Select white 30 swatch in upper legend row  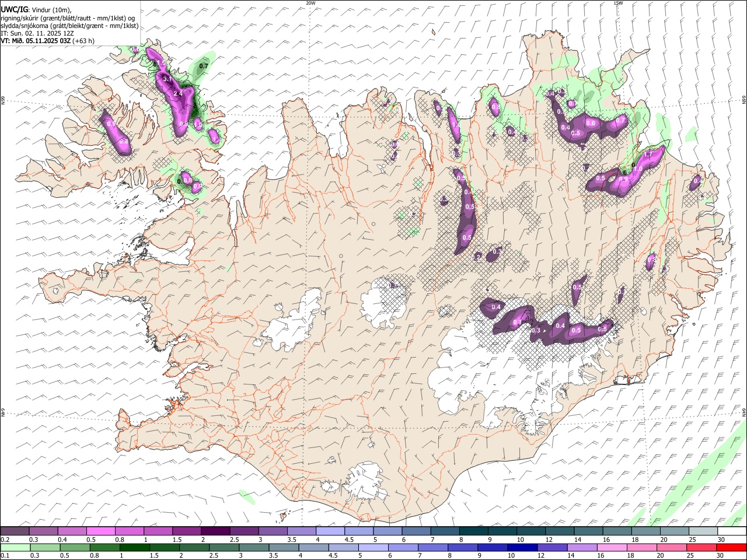click(x=732, y=531)
